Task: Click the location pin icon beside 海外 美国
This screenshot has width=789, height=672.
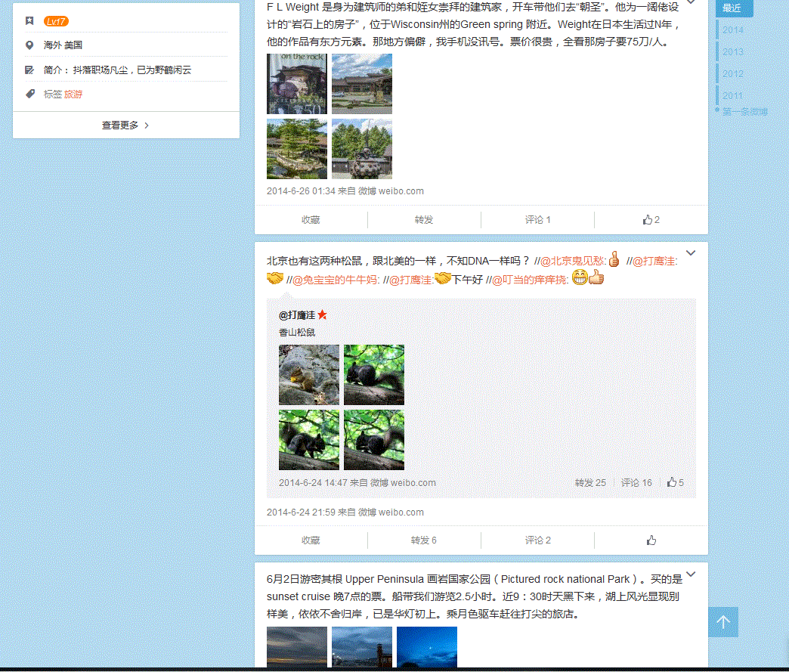Action: point(29,45)
